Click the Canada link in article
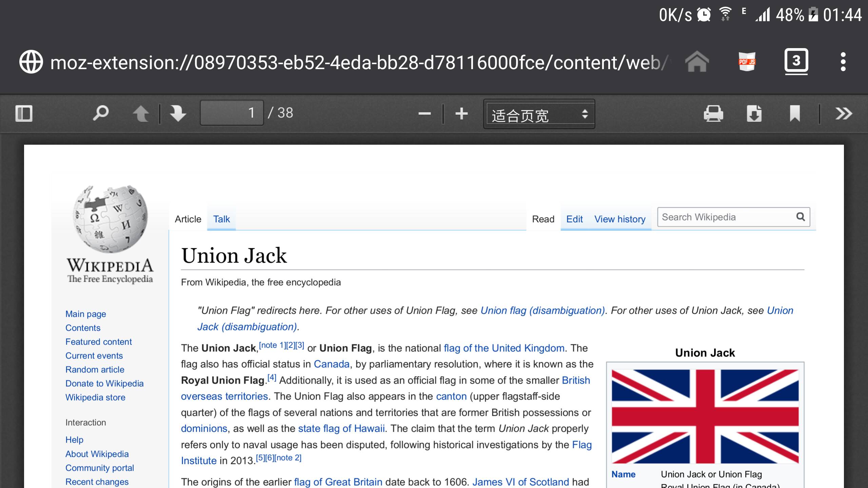This screenshot has height=488, width=868. click(x=331, y=364)
